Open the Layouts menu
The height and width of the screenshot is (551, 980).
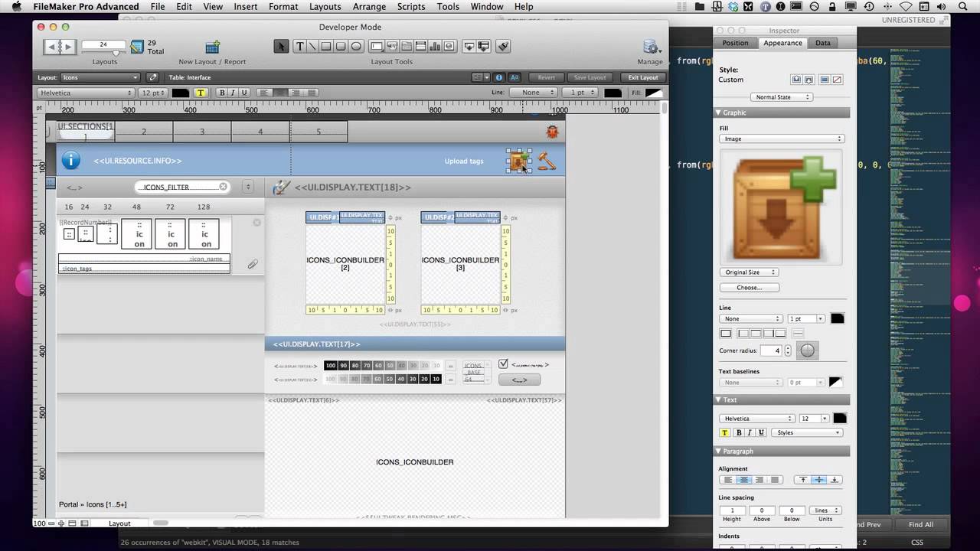[325, 6]
